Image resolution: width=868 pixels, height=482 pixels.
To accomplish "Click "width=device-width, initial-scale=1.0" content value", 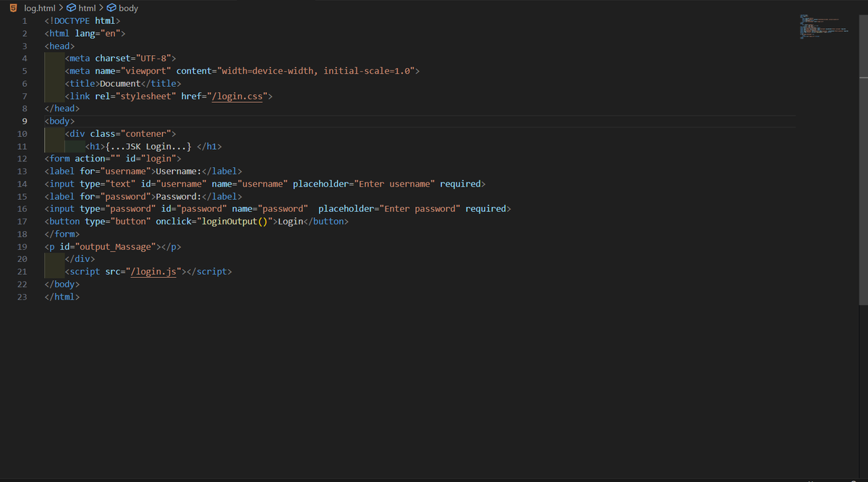I will 315,71.
